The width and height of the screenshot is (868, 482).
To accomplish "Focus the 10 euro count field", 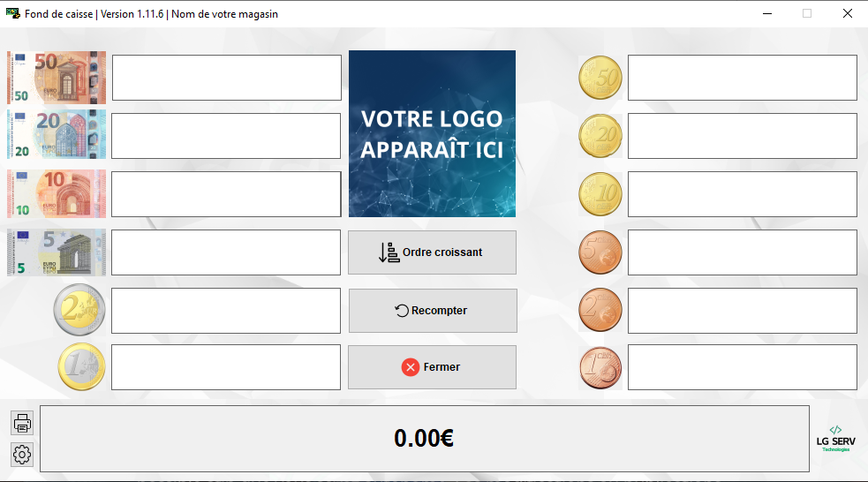I will (x=226, y=193).
